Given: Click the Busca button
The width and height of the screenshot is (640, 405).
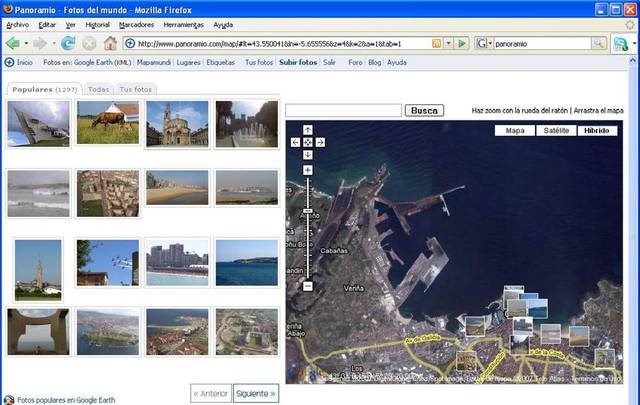Looking at the screenshot, I should coord(424,110).
